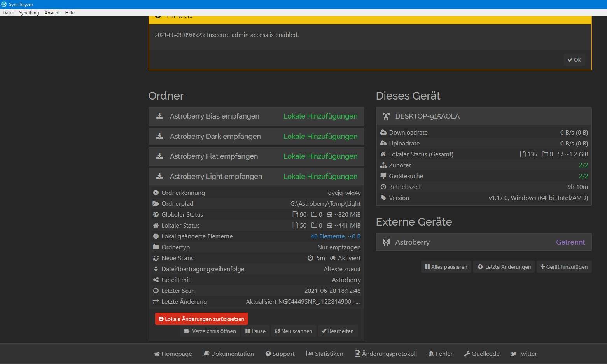Click the Dateiübertragungsreihenfolge sort icon
Viewport: 607px width, 364px height.
[156, 269]
